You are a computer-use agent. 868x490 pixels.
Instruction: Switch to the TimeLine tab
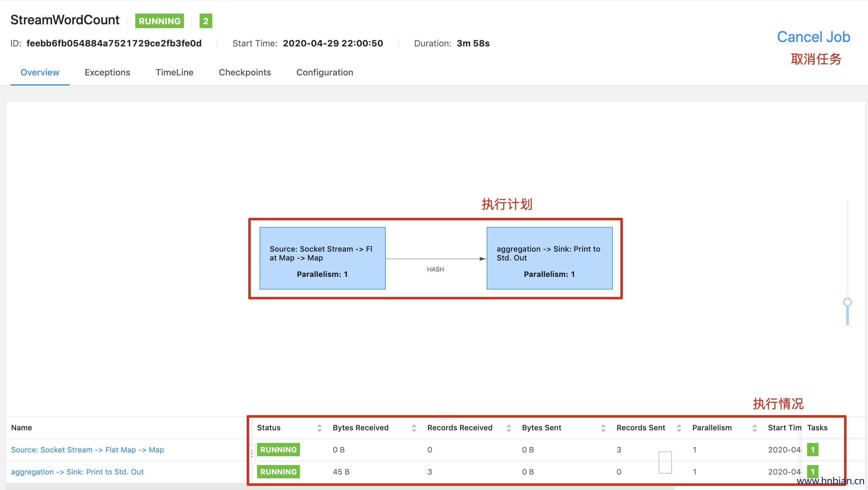174,72
